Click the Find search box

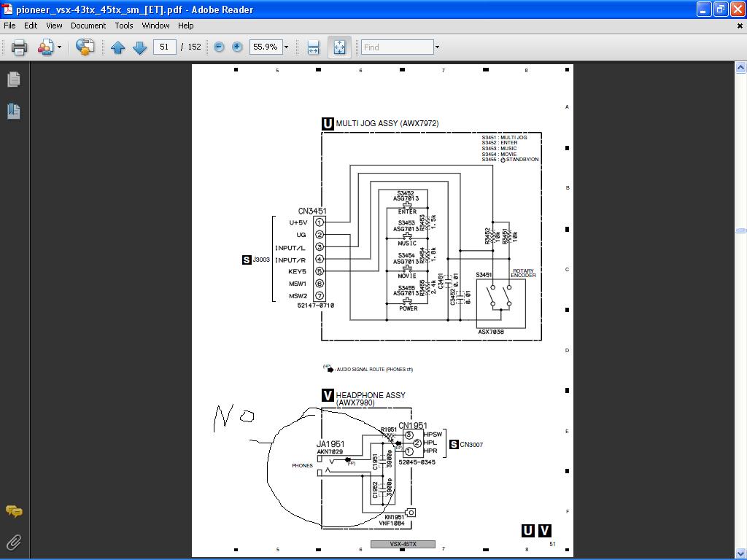click(398, 47)
